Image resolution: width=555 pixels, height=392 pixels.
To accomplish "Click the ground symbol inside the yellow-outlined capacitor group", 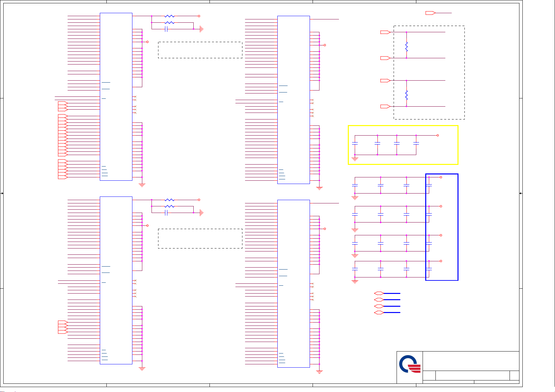I will [355, 159].
